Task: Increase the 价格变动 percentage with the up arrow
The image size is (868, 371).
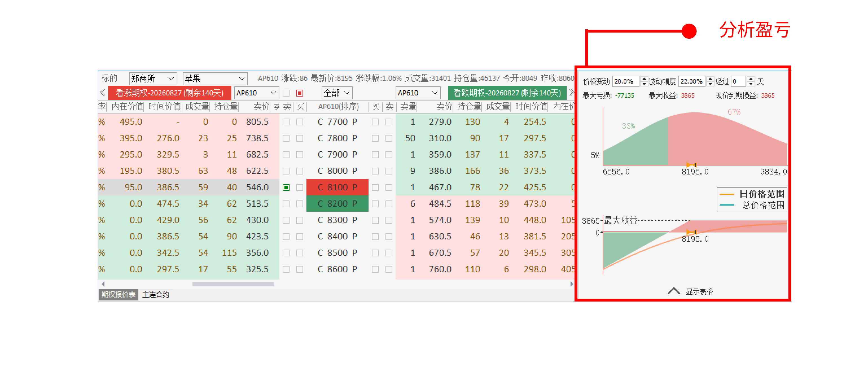Action: coord(644,79)
